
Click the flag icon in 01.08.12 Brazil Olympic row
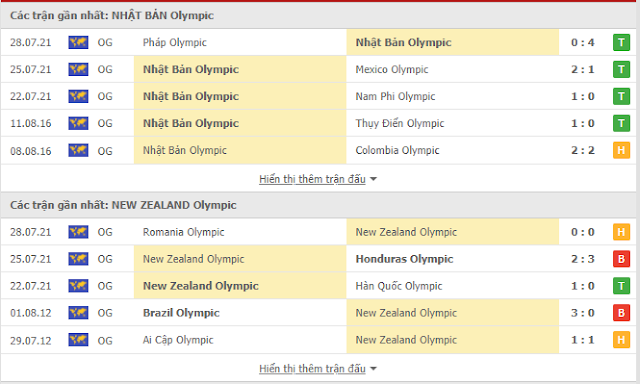coord(78,313)
